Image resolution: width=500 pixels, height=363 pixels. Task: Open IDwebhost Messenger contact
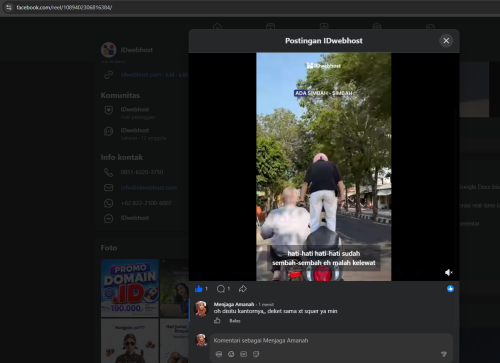[x=135, y=218]
